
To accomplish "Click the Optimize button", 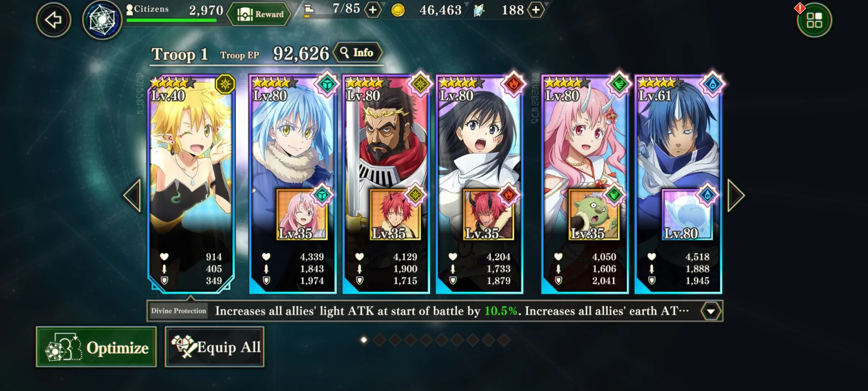I will tap(96, 347).
